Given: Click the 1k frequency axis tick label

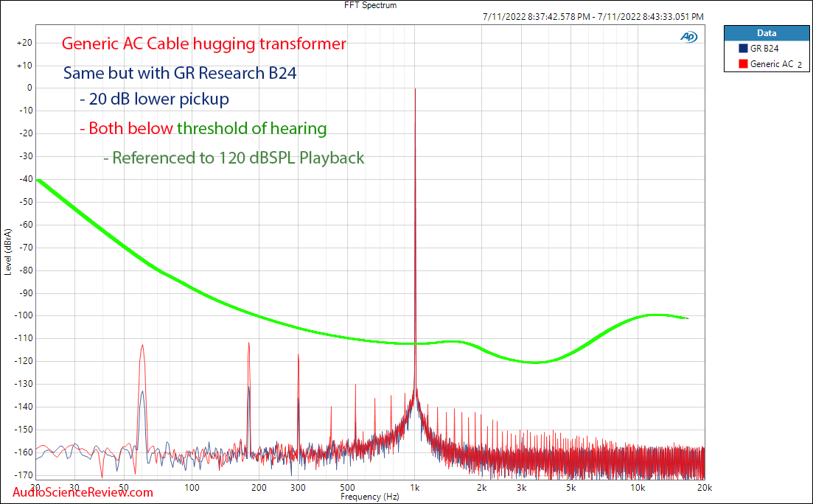Looking at the screenshot, I should pos(415,487).
